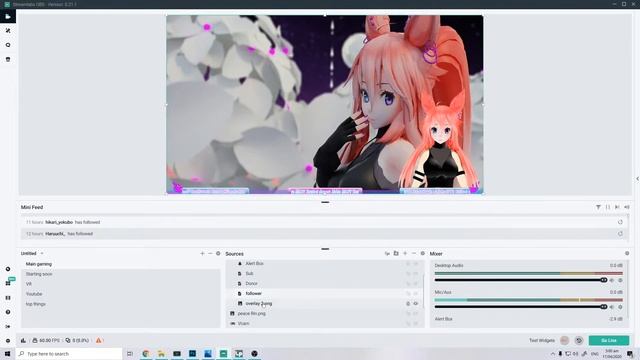
Task: Open Chrome from the taskbar
Action: tap(146, 353)
